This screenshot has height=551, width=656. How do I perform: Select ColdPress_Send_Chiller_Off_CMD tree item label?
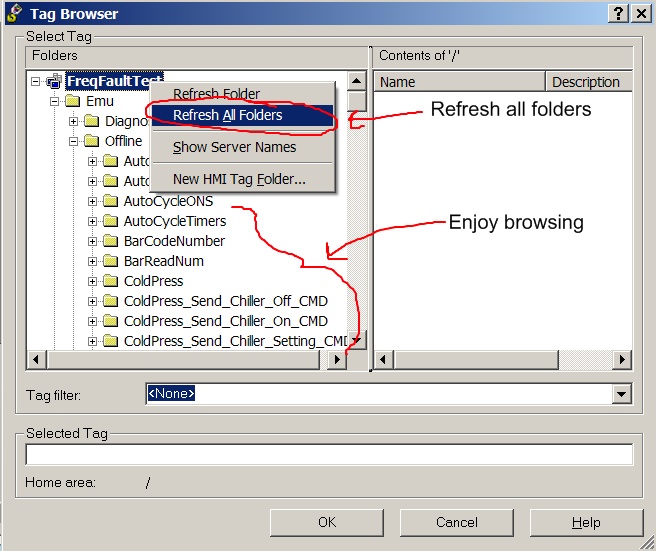pyautogui.click(x=226, y=301)
